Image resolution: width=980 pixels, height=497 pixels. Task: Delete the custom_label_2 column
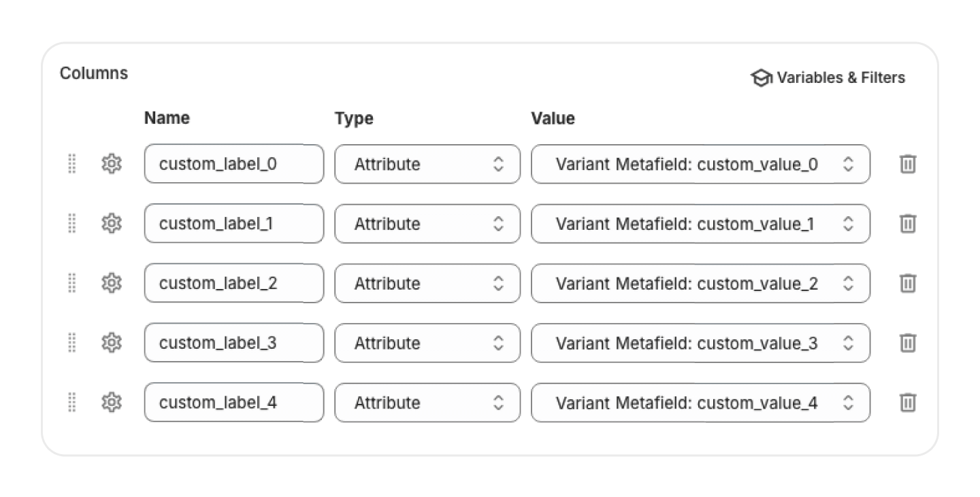908,284
